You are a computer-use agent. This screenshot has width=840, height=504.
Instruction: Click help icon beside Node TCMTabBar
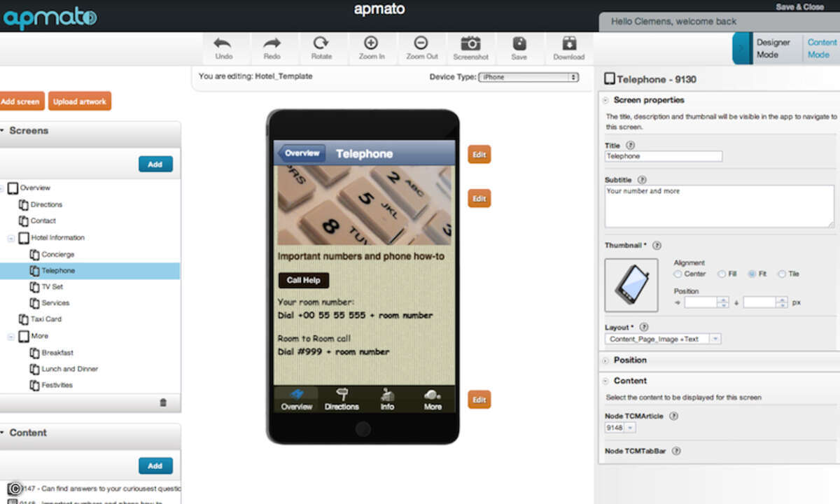coord(676,451)
